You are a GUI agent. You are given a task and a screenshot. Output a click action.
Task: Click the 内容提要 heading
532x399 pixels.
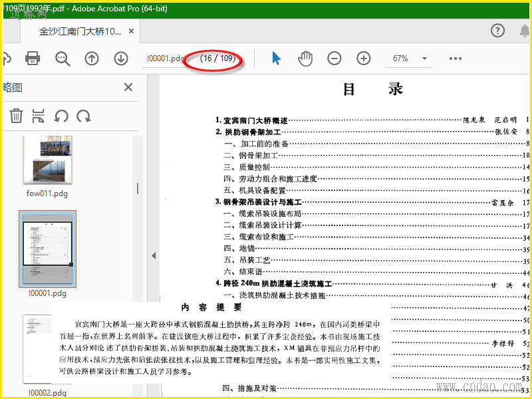pyautogui.click(x=211, y=307)
